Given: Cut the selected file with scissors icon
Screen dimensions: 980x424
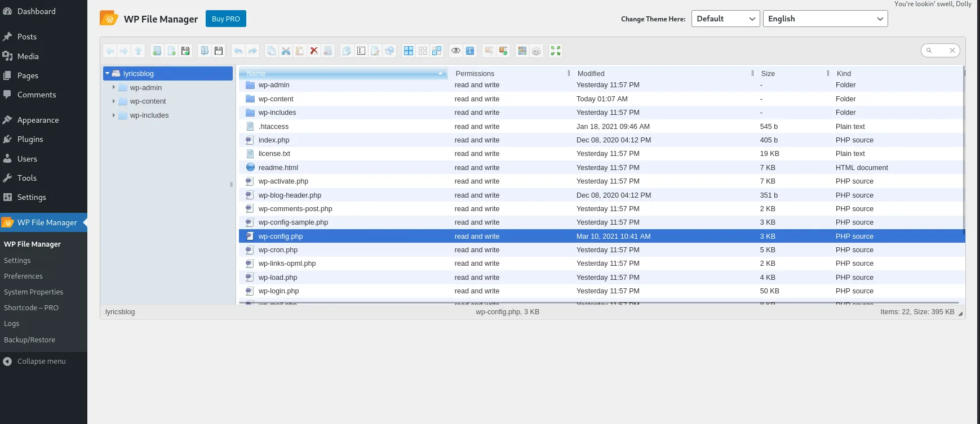Looking at the screenshot, I should [286, 51].
